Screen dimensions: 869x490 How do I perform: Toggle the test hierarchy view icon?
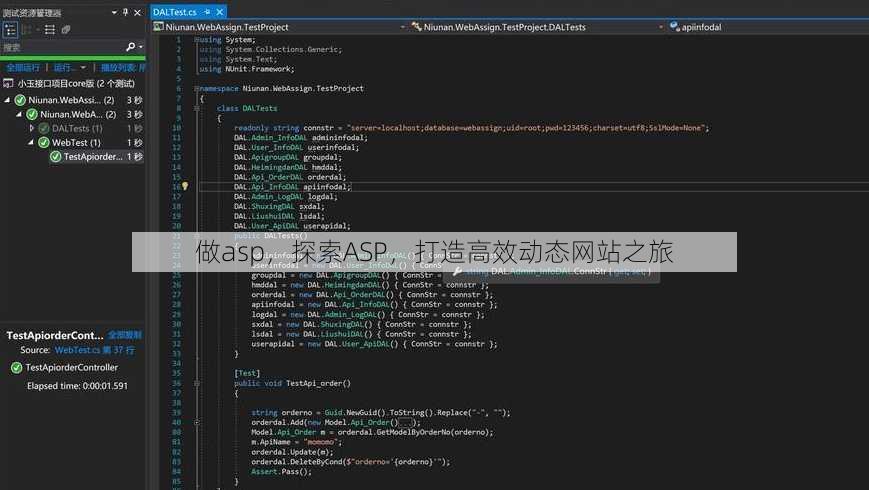click(10, 29)
